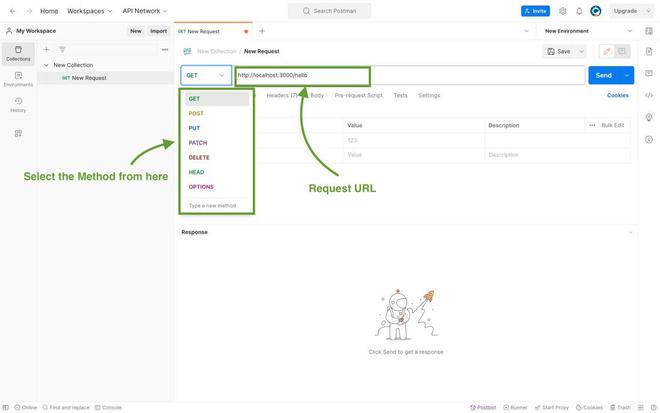Click the Bulk Edit link

click(612, 125)
